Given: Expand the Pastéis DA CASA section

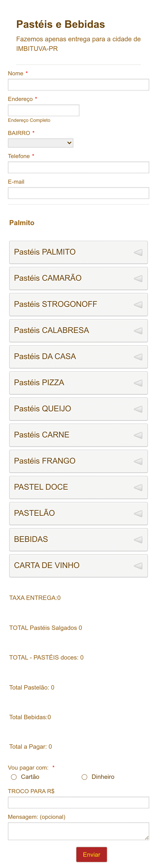Looking at the screenshot, I should point(78,357).
